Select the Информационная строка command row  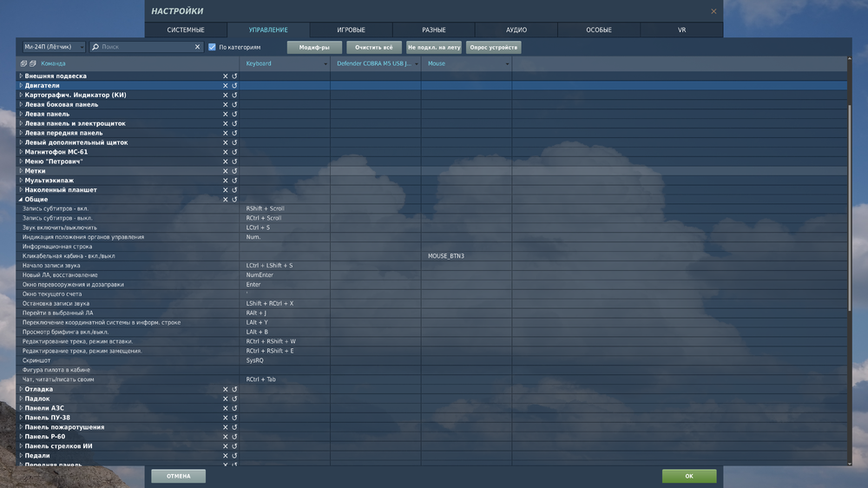coord(431,247)
